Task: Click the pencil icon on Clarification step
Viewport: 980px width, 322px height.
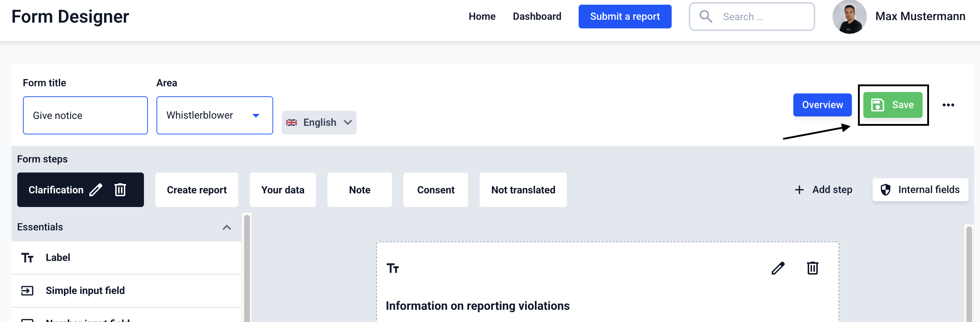Action: [95, 190]
